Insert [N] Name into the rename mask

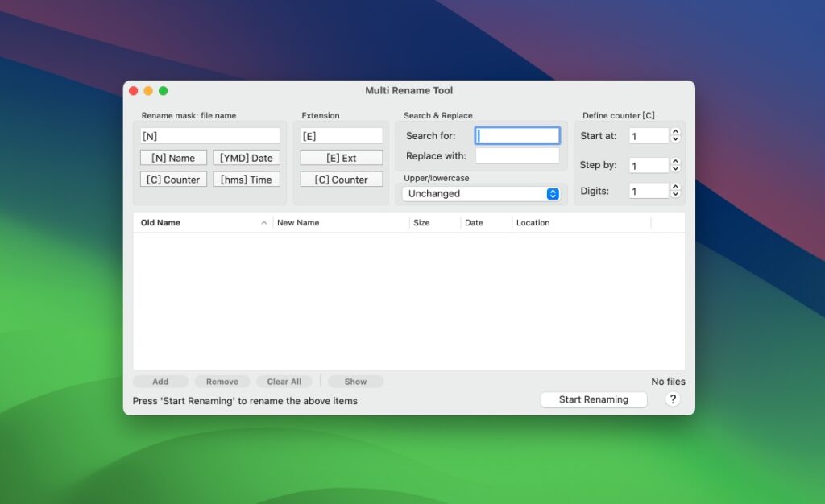tap(173, 157)
